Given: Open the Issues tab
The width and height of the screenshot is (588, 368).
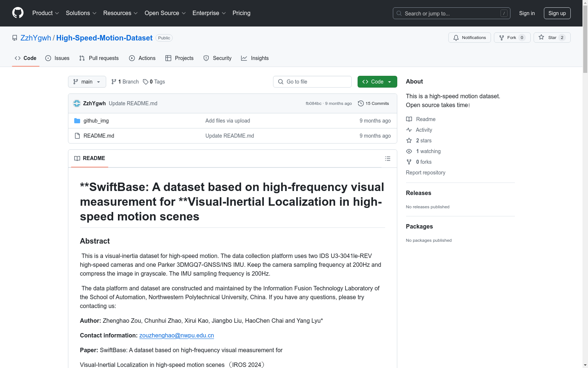Looking at the screenshot, I should [57, 58].
